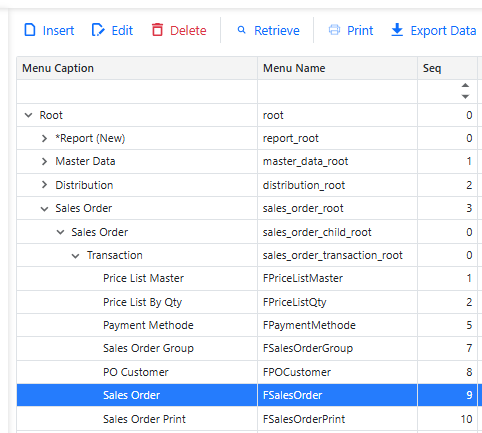
Task: Click the sales_order_child_root cell
Action: tap(337, 232)
